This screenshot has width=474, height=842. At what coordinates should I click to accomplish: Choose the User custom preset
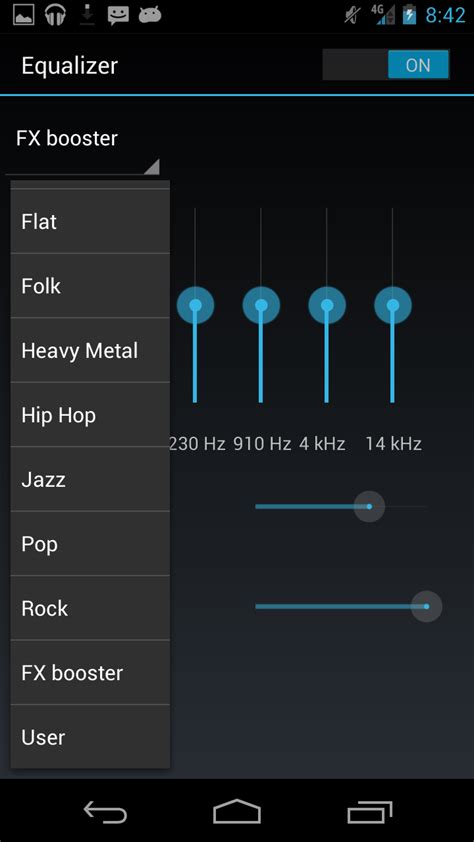click(x=90, y=737)
